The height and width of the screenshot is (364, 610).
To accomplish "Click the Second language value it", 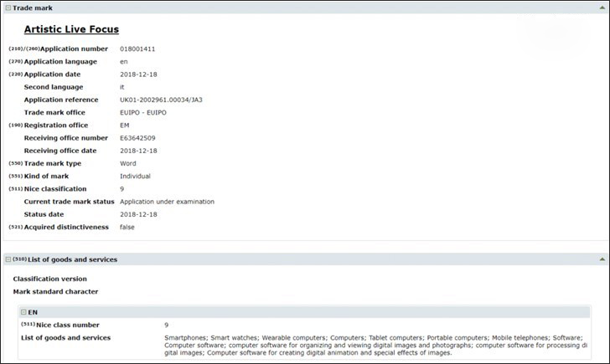I will (122, 87).
